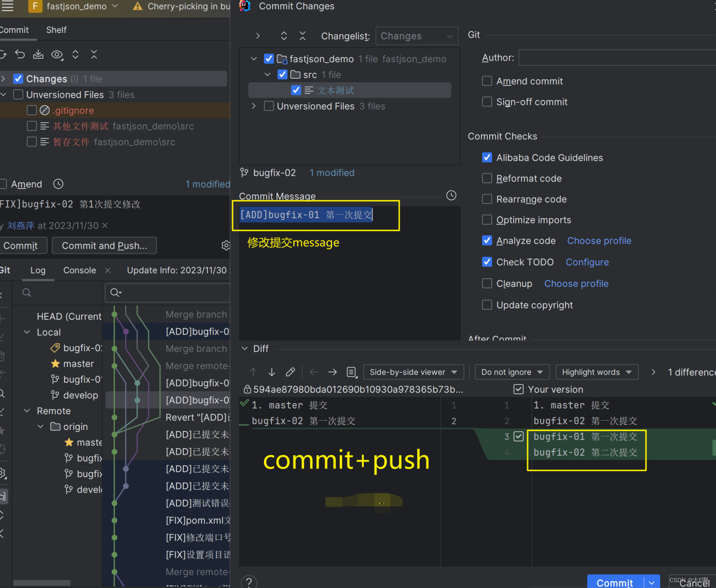Enable the Reformat code checkbox
Screen dimensions: 716x588
pos(487,178)
